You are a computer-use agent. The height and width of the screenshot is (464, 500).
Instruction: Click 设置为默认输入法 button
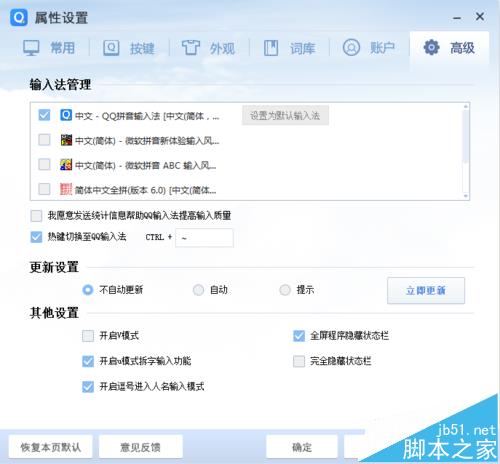(x=285, y=116)
